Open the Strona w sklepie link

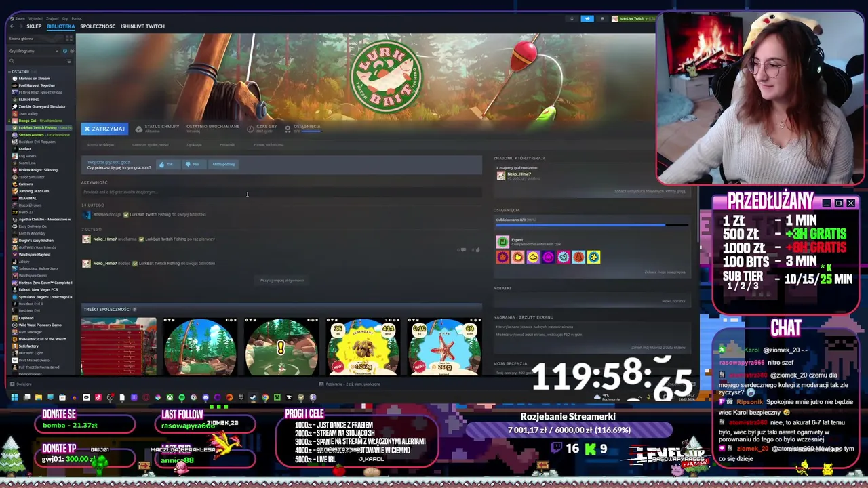point(100,145)
